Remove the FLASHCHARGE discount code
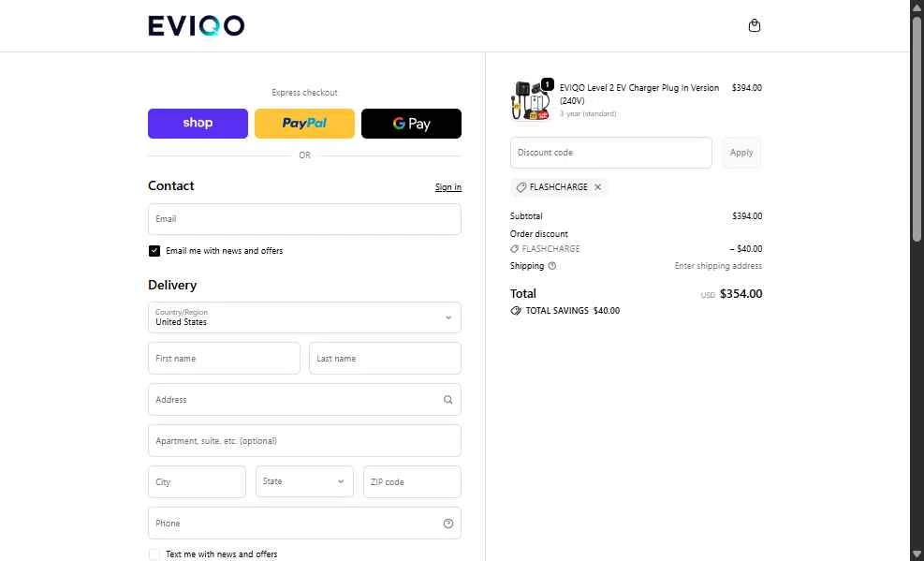924x561 pixels. tap(597, 186)
